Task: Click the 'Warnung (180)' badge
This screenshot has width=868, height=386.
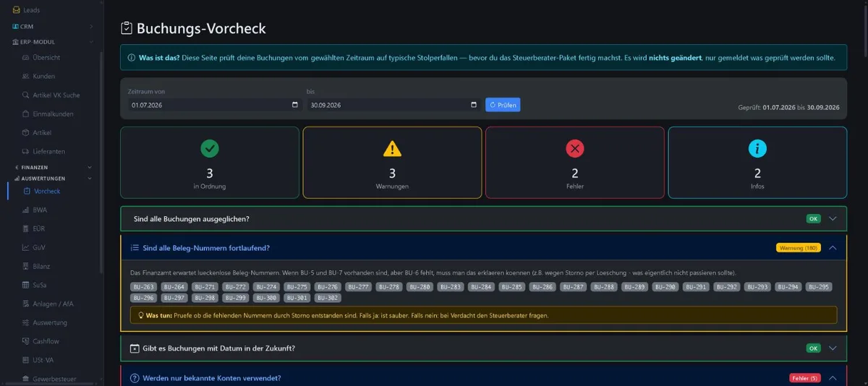Action: point(798,248)
